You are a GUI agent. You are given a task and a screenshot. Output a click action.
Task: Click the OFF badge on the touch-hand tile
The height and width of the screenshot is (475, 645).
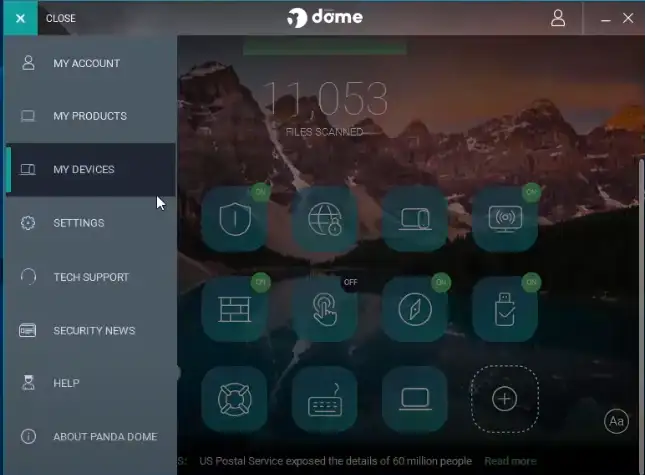[350, 283]
